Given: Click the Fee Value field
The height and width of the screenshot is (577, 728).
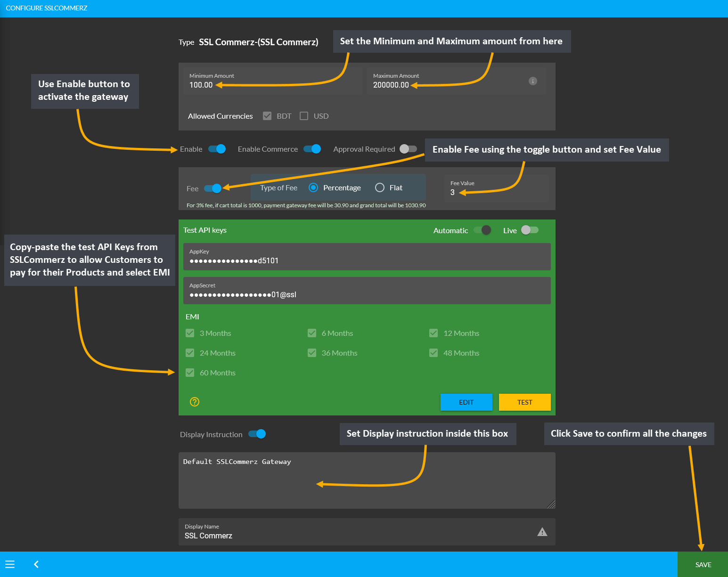Looking at the screenshot, I should point(497,188).
